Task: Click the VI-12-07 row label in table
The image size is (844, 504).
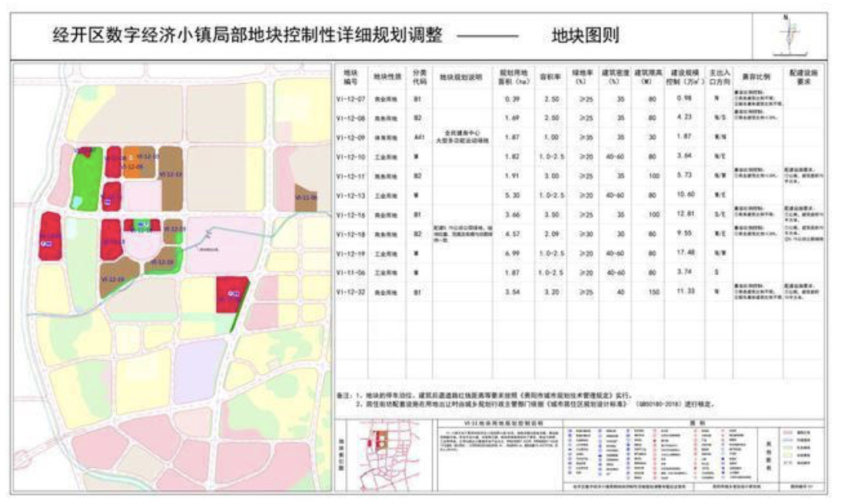Action: click(x=351, y=98)
